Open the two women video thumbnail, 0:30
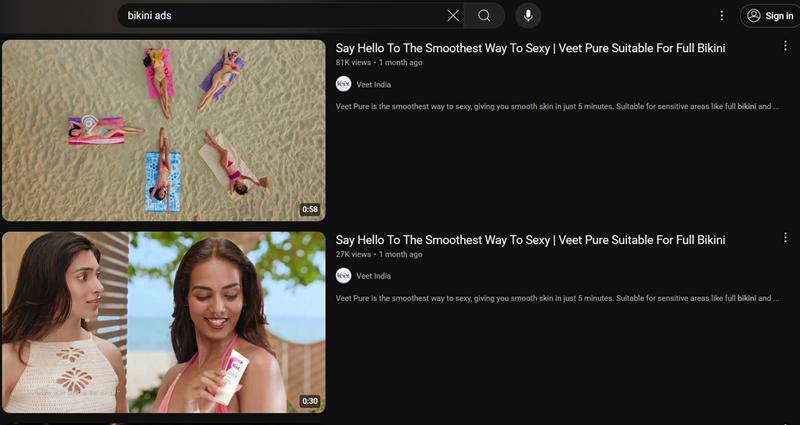Image resolution: width=800 pixels, height=425 pixels. [x=164, y=322]
